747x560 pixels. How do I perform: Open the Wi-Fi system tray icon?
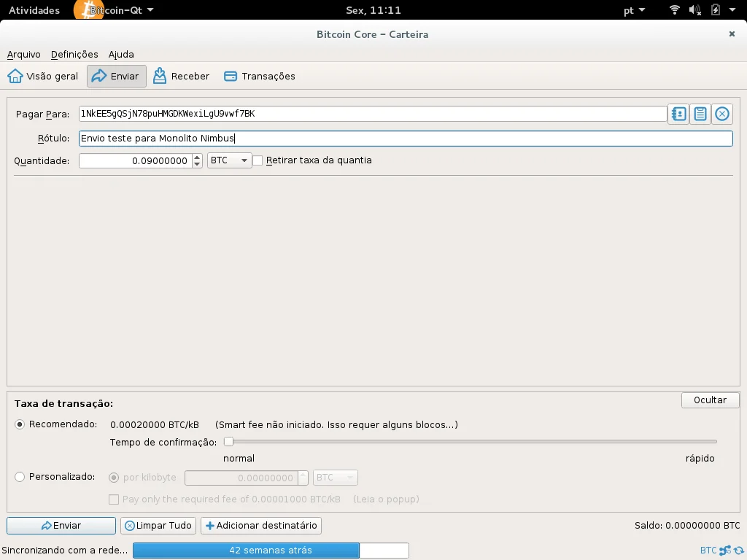coord(674,10)
